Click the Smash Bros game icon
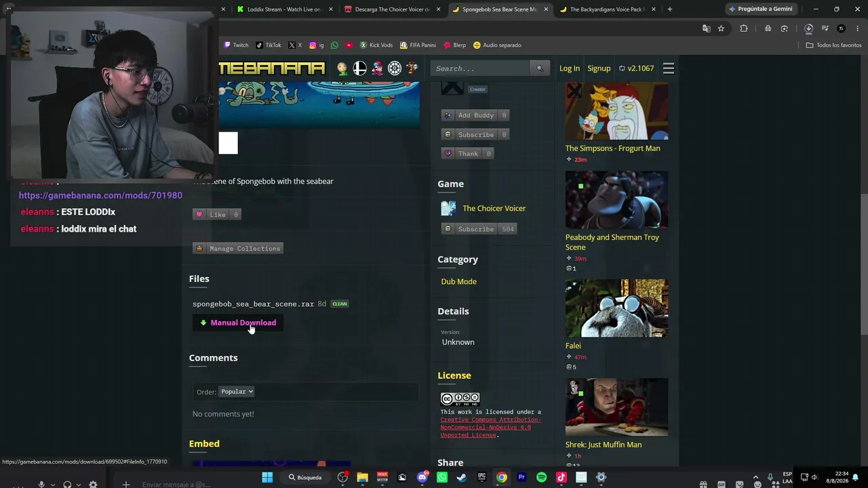 coord(359,68)
